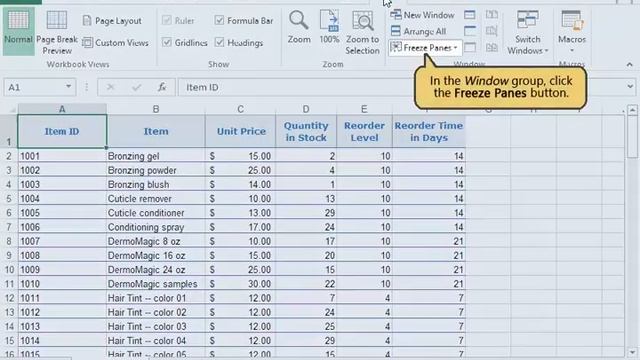The width and height of the screenshot is (640, 360).
Task: Select column D header
Action: coord(306,109)
